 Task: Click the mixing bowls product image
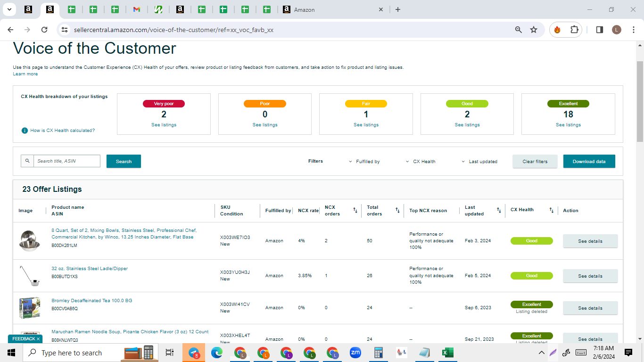coord(29,240)
